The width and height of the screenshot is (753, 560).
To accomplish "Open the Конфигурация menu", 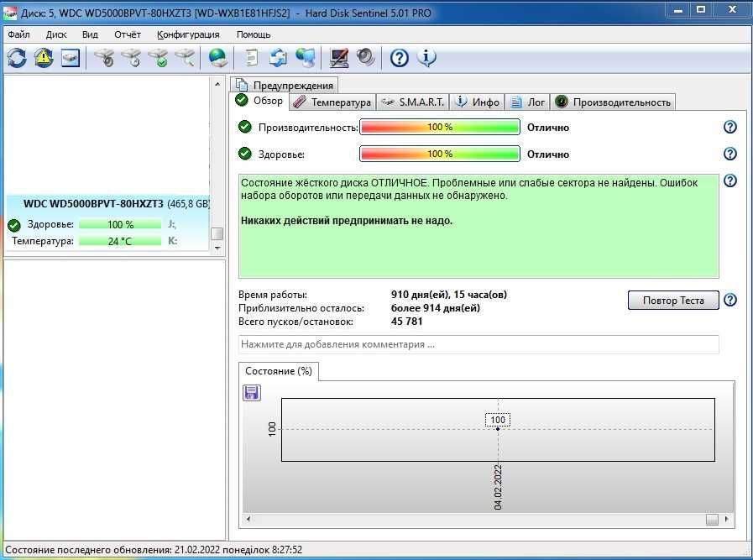I will tap(188, 34).
